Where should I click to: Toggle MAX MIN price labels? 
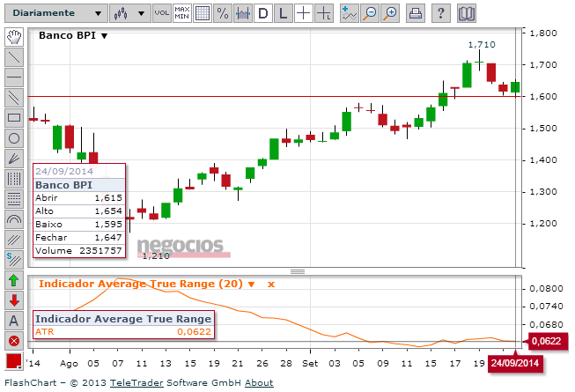[x=182, y=13]
